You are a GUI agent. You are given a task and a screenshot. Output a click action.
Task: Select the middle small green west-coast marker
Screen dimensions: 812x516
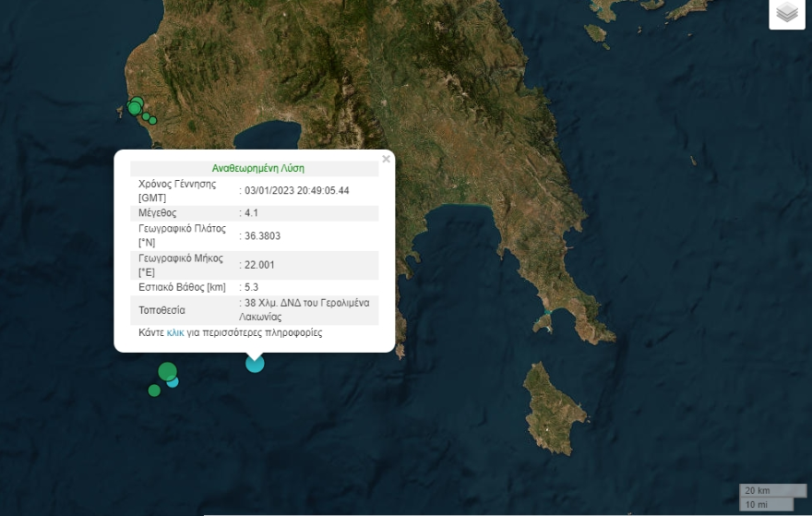coord(146,116)
